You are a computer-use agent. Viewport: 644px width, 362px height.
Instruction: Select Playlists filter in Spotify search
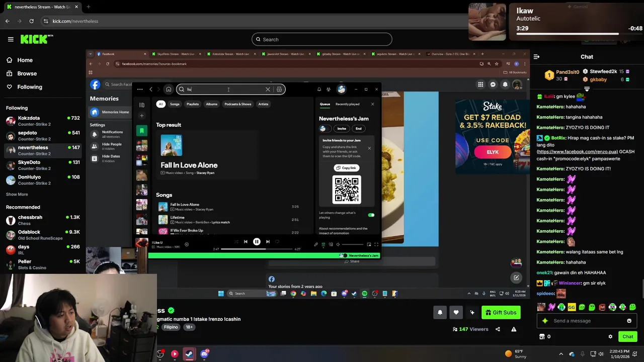pos(193,104)
